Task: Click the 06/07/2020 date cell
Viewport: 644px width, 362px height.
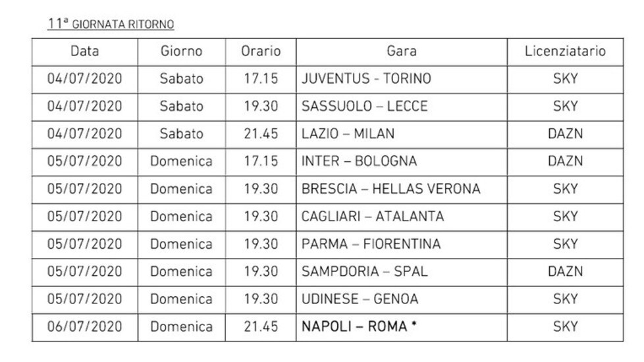Action: coord(84,326)
